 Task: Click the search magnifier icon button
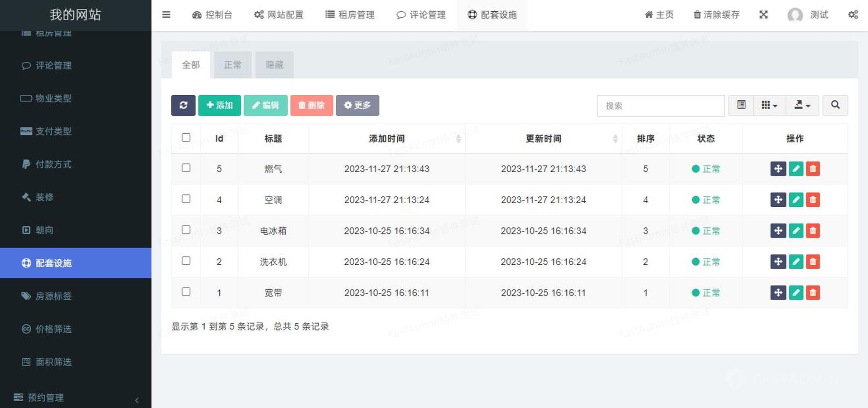[835, 105]
